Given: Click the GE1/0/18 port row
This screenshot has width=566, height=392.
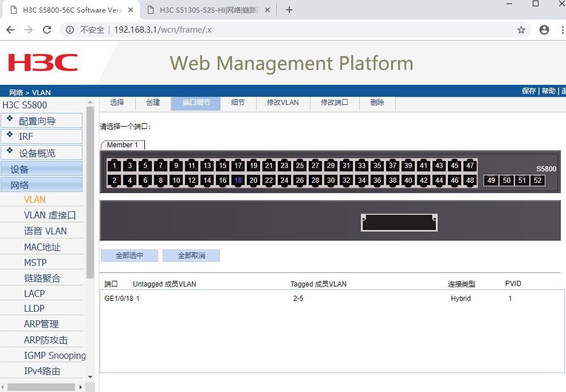Looking at the screenshot, I should 331,299.
